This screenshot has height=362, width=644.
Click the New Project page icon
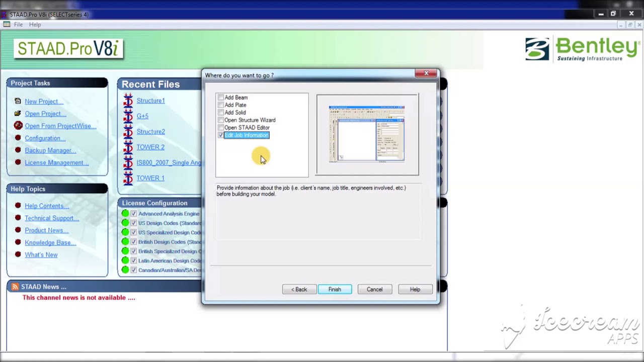pos(18,101)
